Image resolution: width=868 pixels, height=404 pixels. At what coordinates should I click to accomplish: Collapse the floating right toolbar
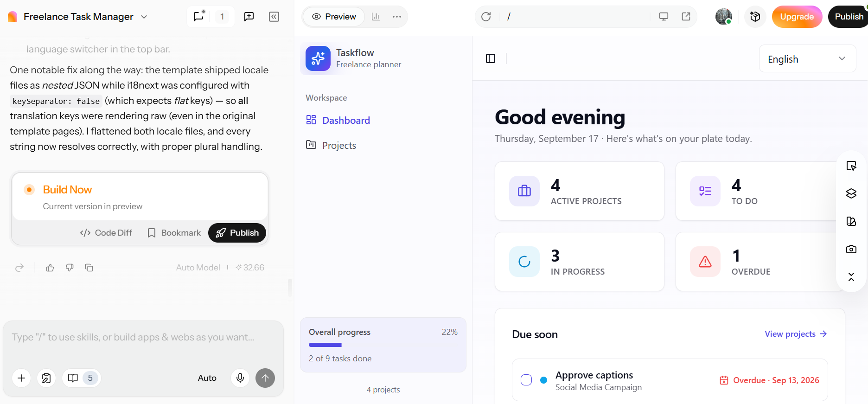click(851, 277)
